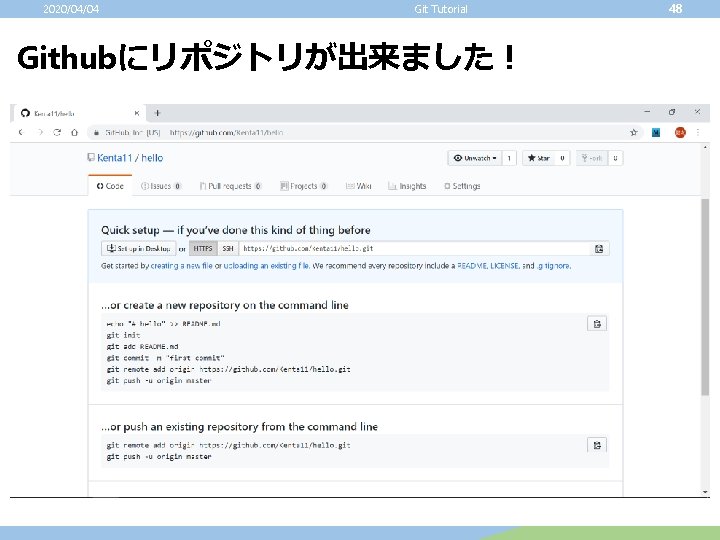Screen dimensions: 720x540
Task: Close the Kenta11/hello browser tab
Action: (x=137, y=113)
